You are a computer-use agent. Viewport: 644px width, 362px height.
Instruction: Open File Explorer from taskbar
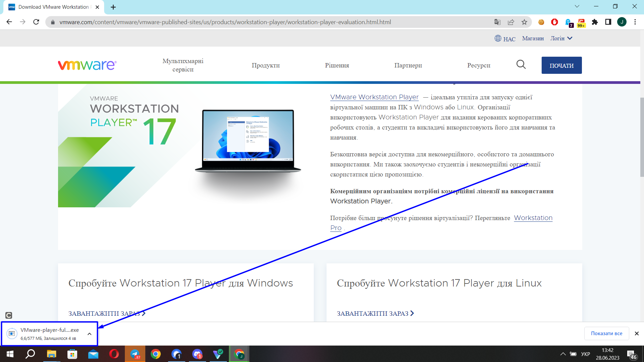click(x=51, y=354)
